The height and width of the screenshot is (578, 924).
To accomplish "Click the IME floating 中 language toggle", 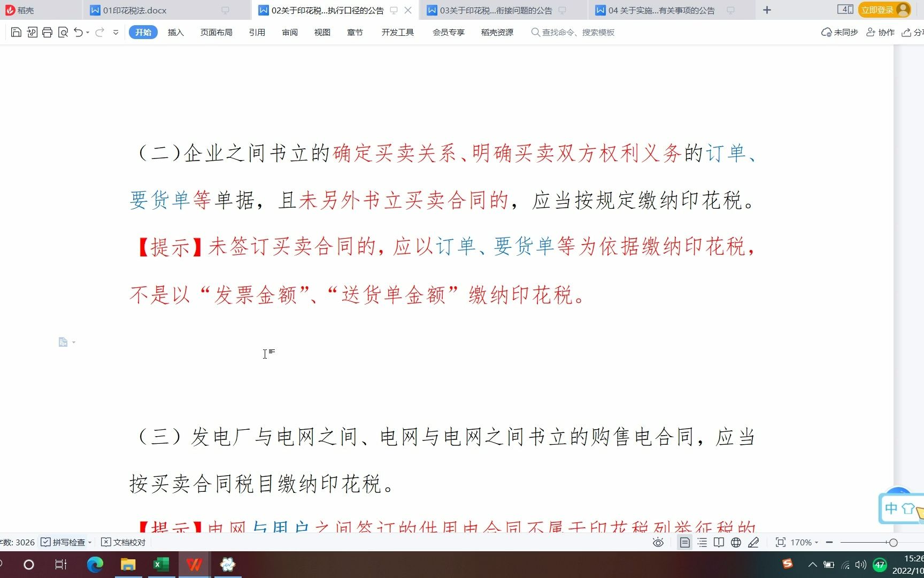I will (x=891, y=508).
